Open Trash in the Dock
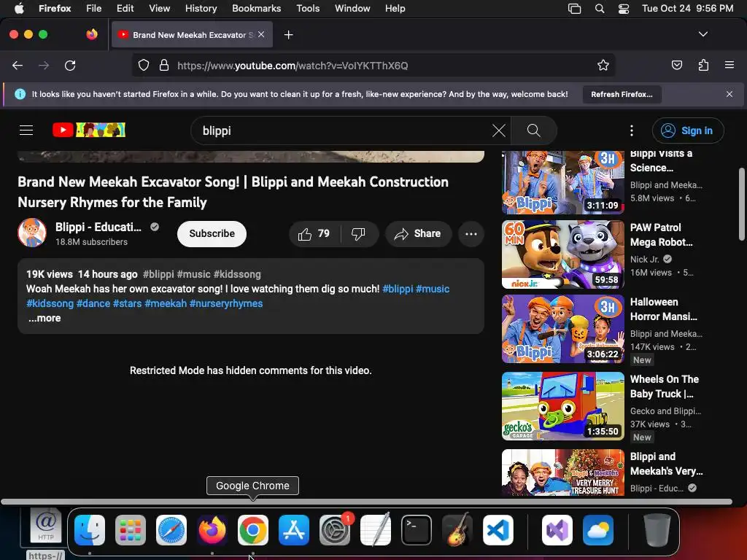This screenshot has width=747, height=560. [x=657, y=530]
